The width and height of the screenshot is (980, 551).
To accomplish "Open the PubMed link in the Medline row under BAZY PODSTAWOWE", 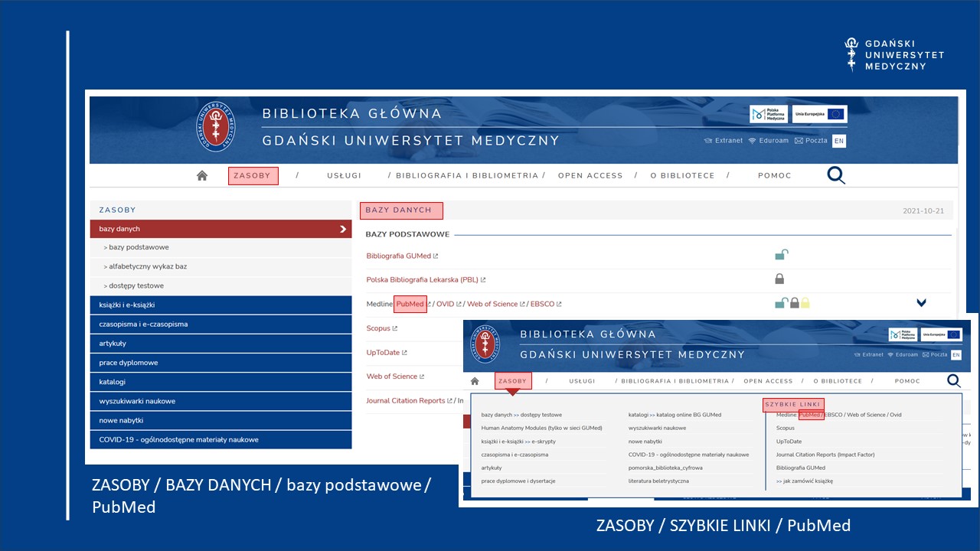I will click(x=410, y=304).
